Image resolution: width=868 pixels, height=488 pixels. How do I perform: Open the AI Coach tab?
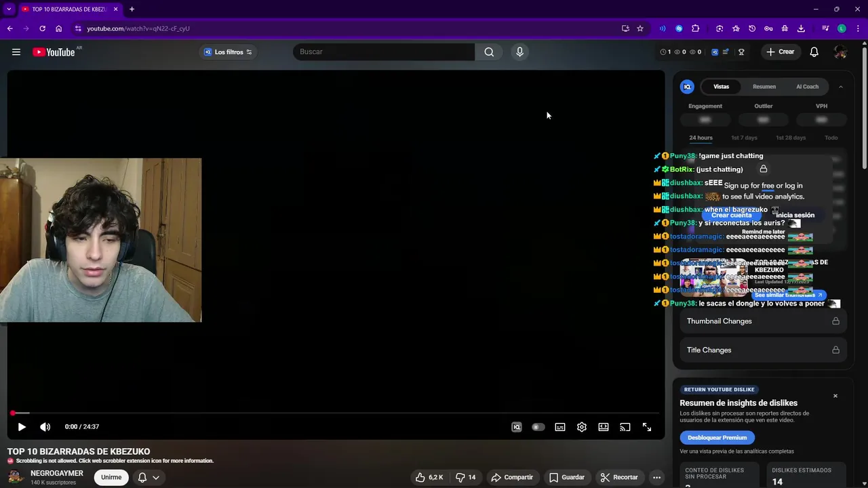807,87
